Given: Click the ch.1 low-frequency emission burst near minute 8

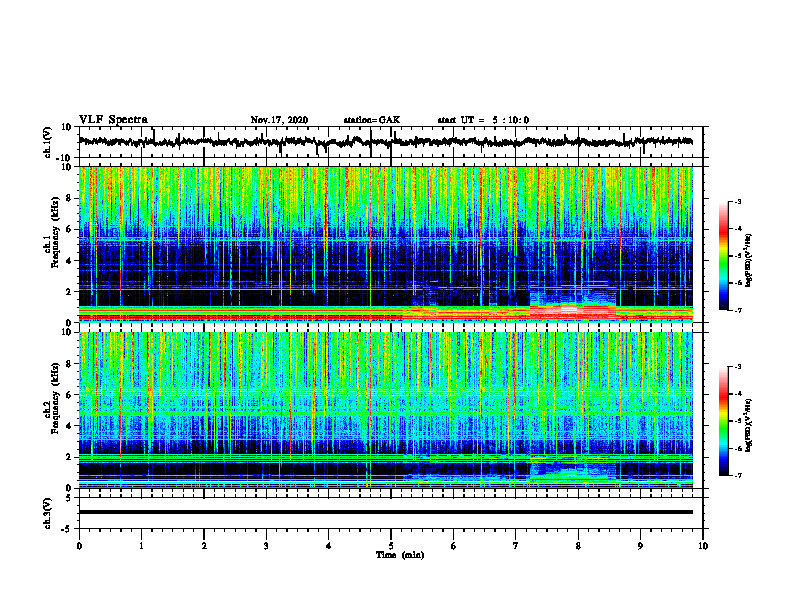Looking at the screenshot, I should tap(571, 303).
